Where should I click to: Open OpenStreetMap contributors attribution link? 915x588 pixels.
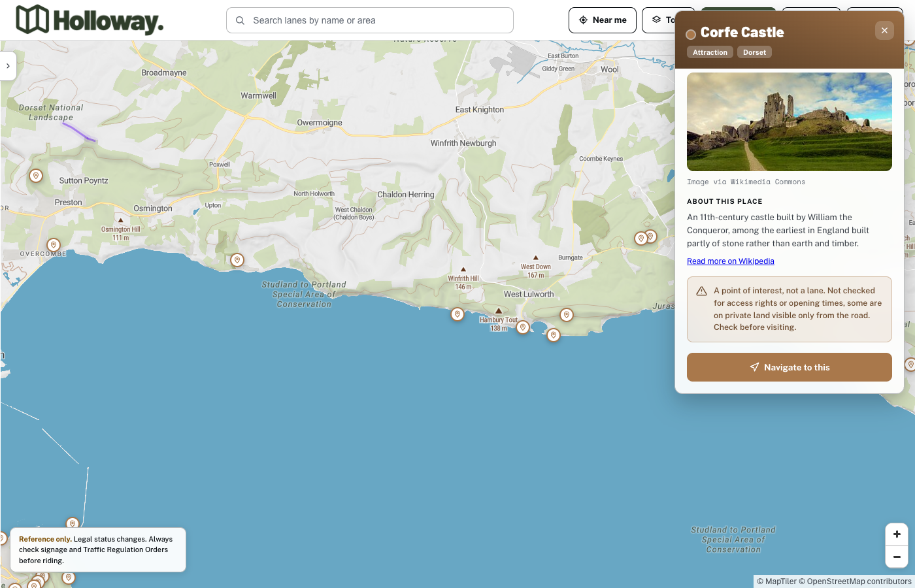pos(856,581)
